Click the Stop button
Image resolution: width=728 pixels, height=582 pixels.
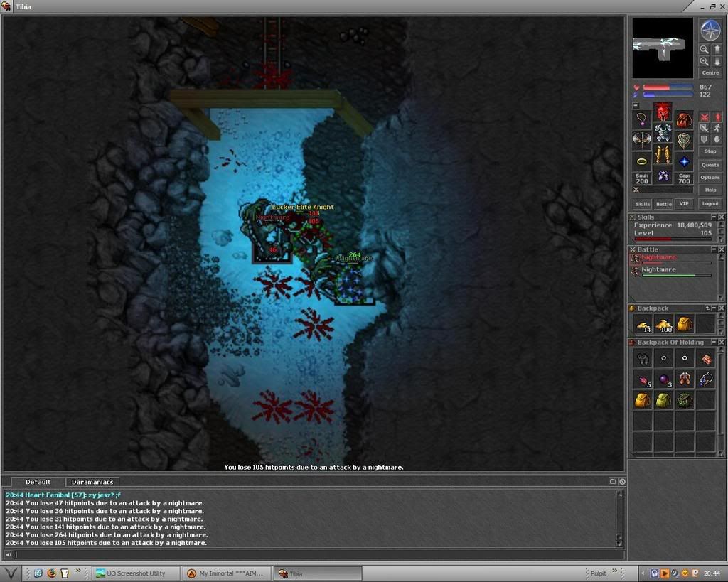[710, 151]
